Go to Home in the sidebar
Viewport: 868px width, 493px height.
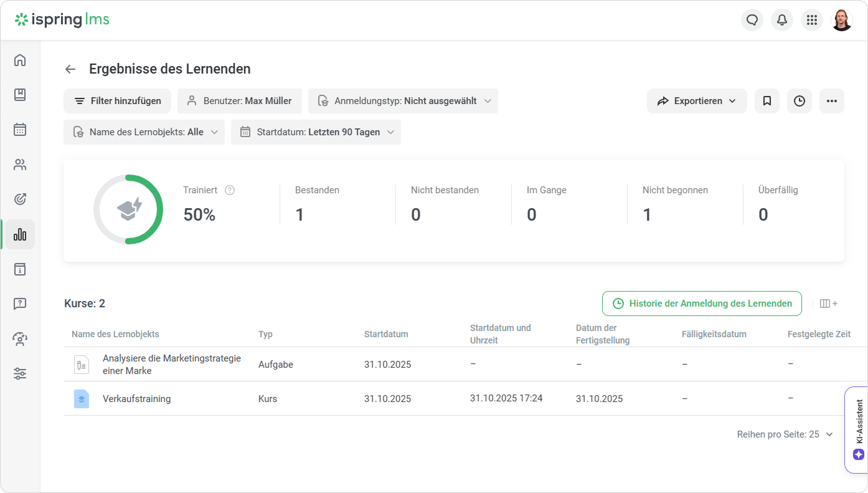[20, 60]
